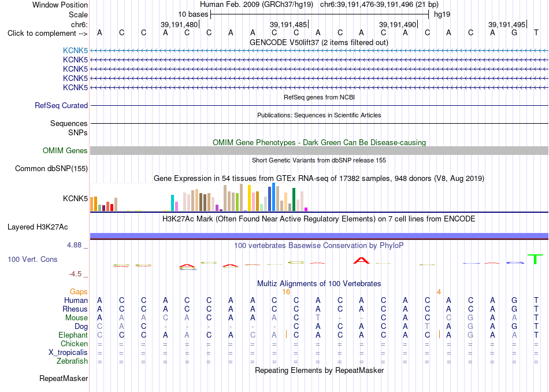This screenshot has width=549, height=392.
Task: Select the Rhesus alignment row label
Action: click(x=75, y=309)
